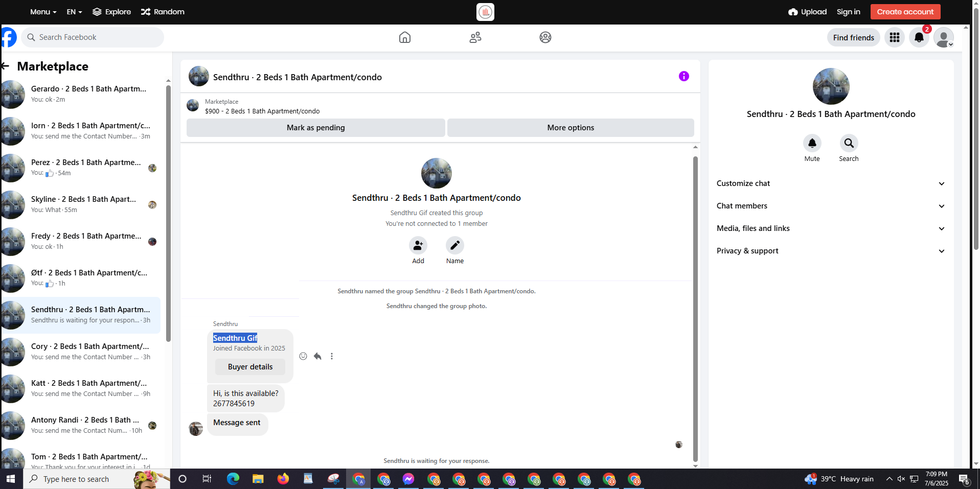Click Sign in link
Viewport: 980px width, 489px height.
click(848, 12)
